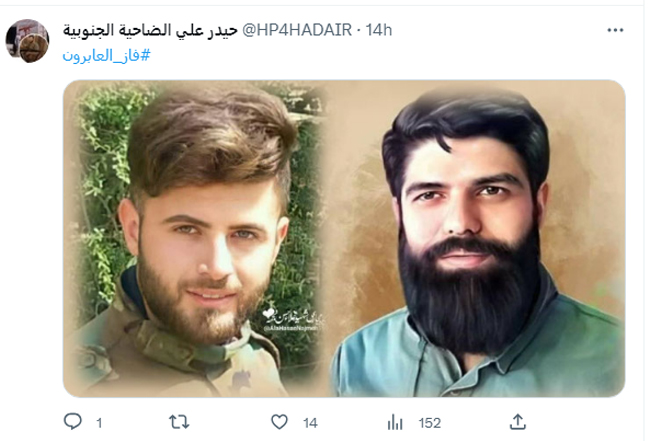Open the author's profile avatar picture
This screenshot has width=658, height=441.
(27, 41)
